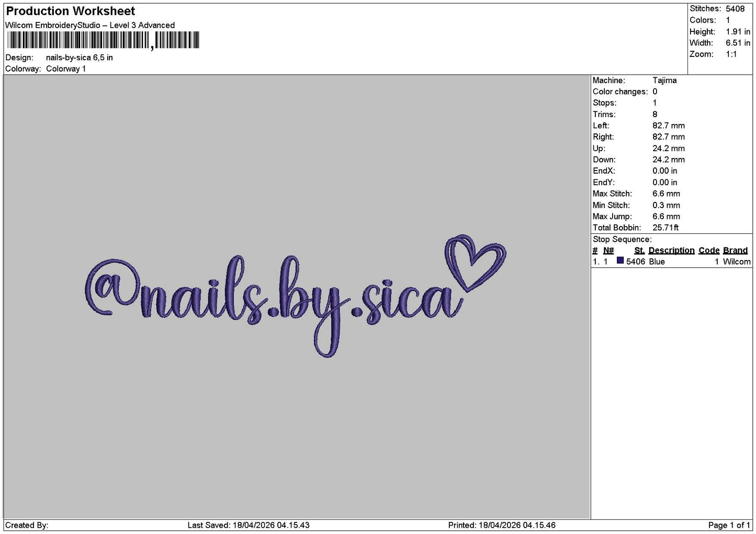Click the zoom value 1:1

731,54
